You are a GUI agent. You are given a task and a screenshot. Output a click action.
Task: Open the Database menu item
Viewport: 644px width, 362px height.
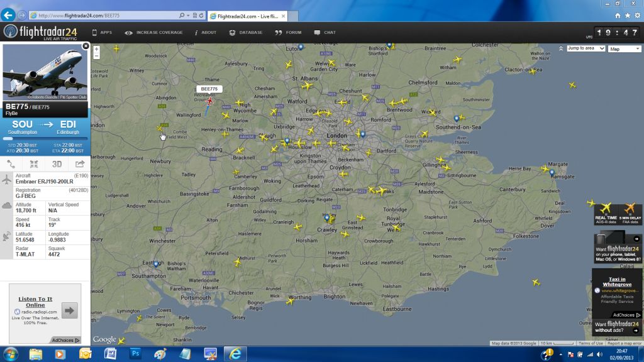pos(246,33)
